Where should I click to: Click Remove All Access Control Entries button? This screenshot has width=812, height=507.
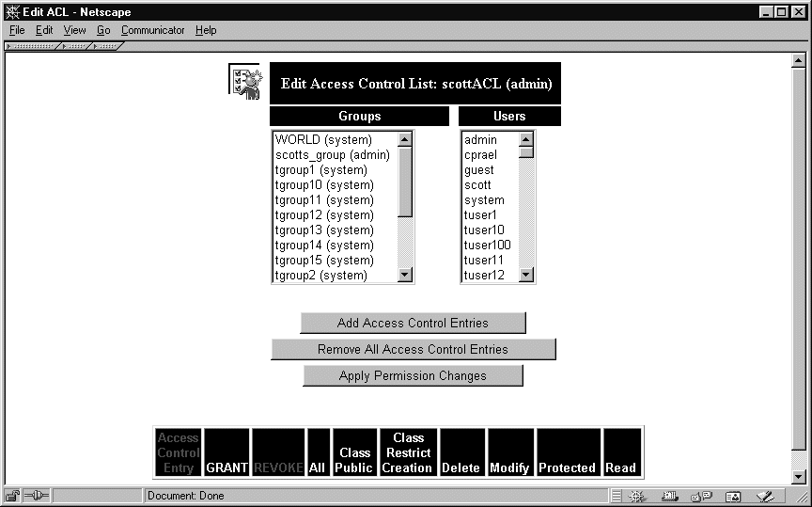(x=413, y=349)
